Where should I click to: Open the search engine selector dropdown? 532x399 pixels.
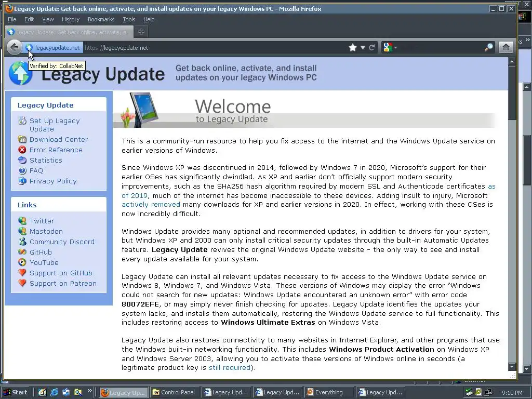(x=395, y=48)
